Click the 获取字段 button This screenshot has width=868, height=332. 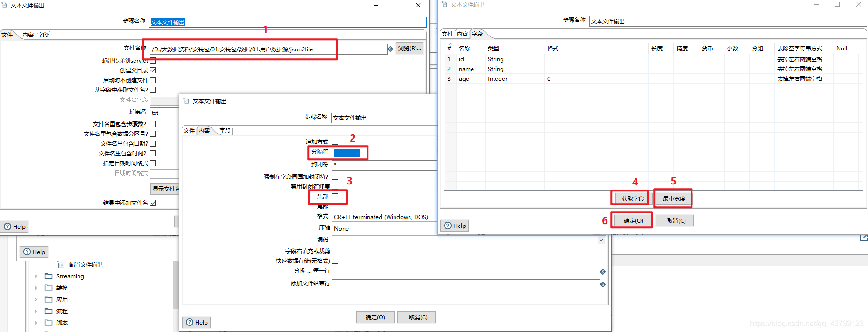pyautogui.click(x=633, y=198)
